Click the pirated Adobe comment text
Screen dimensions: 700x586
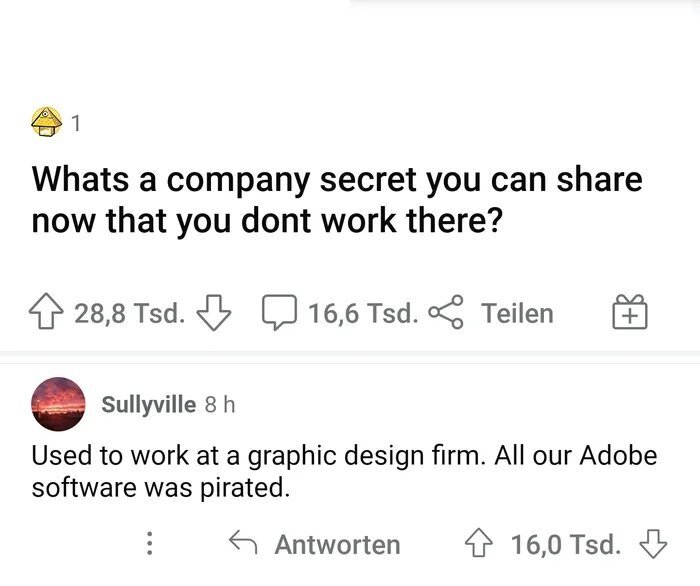click(x=344, y=472)
